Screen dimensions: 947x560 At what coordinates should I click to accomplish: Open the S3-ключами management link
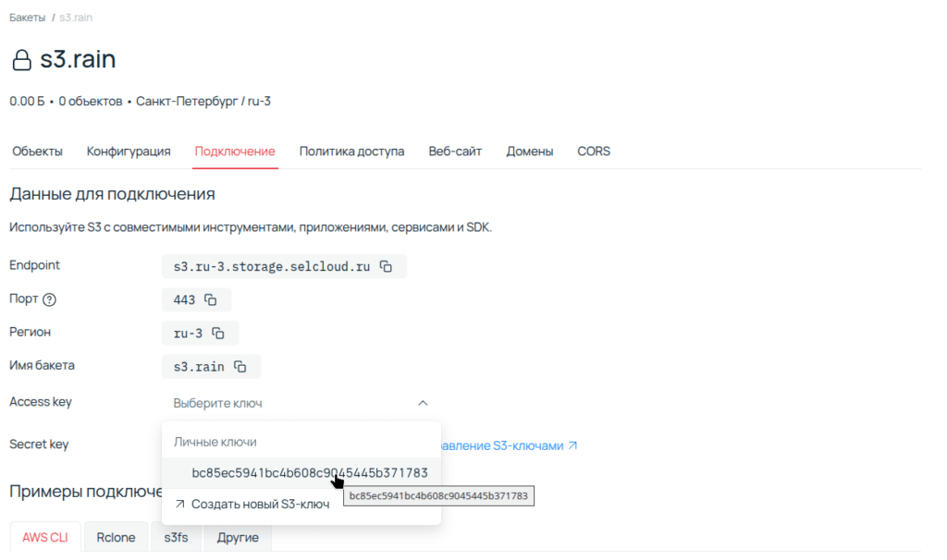510,446
